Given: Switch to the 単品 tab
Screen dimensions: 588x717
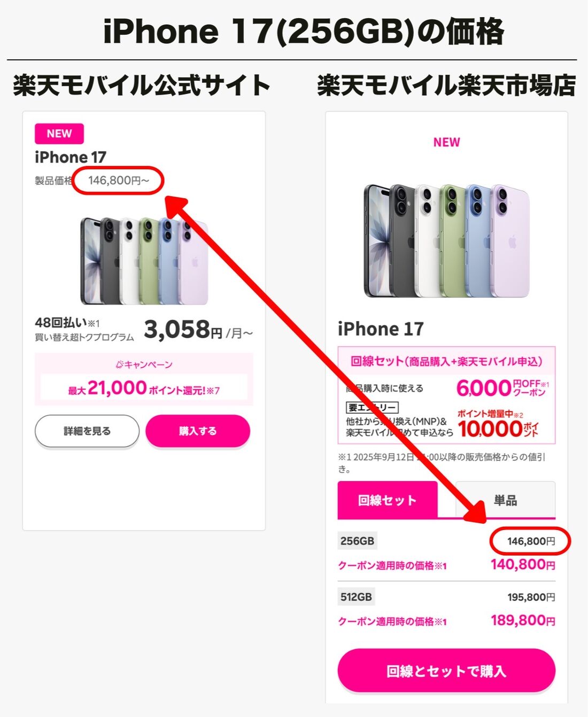Looking at the screenshot, I should [x=505, y=500].
